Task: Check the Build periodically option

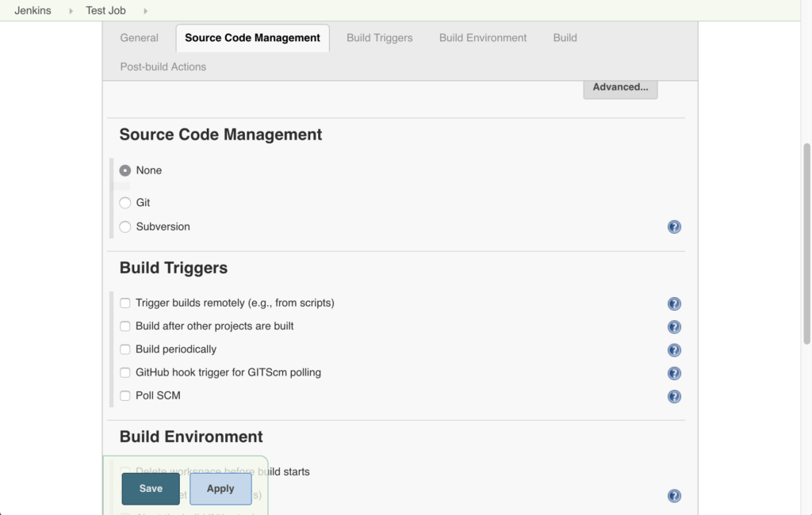Action: [x=124, y=349]
